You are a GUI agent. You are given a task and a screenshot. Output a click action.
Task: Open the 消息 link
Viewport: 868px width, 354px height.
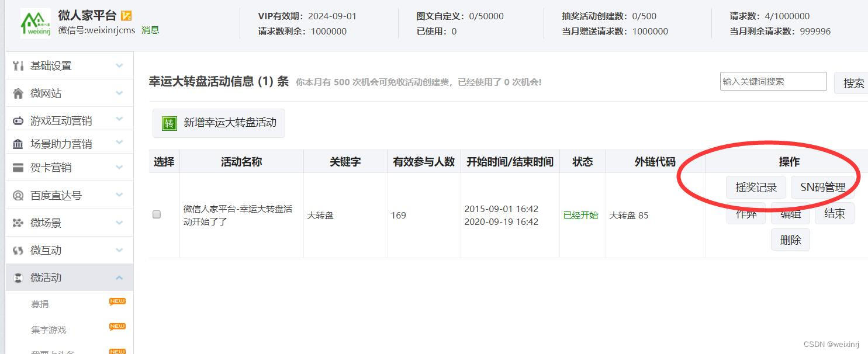click(150, 30)
